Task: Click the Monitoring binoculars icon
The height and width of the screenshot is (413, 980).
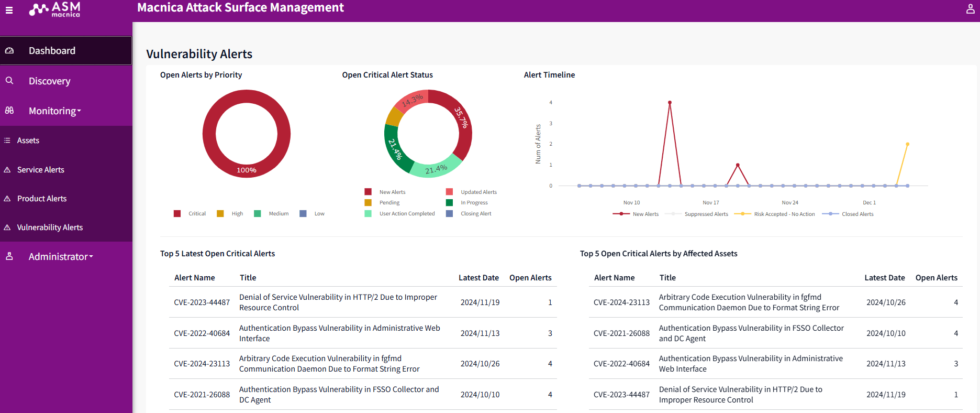Action: point(9,111)
